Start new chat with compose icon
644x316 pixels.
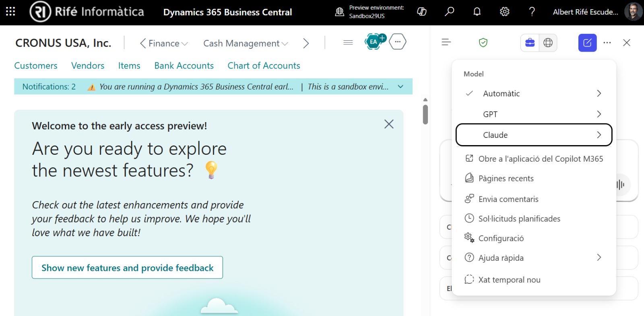tap(587, 43)
